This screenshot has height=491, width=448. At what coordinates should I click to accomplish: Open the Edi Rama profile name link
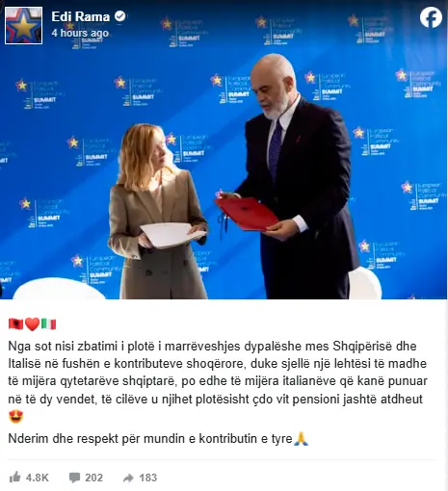tap(81, 16)
